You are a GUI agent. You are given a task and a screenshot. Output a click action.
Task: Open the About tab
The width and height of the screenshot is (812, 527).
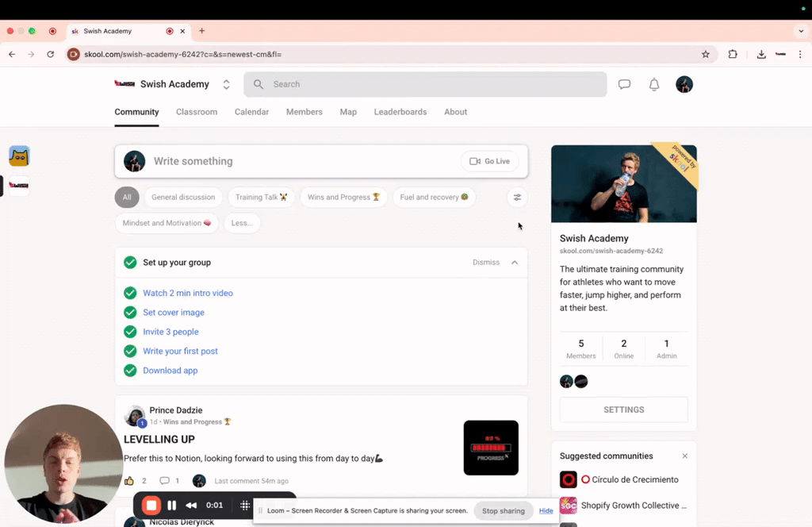[456, 112]
